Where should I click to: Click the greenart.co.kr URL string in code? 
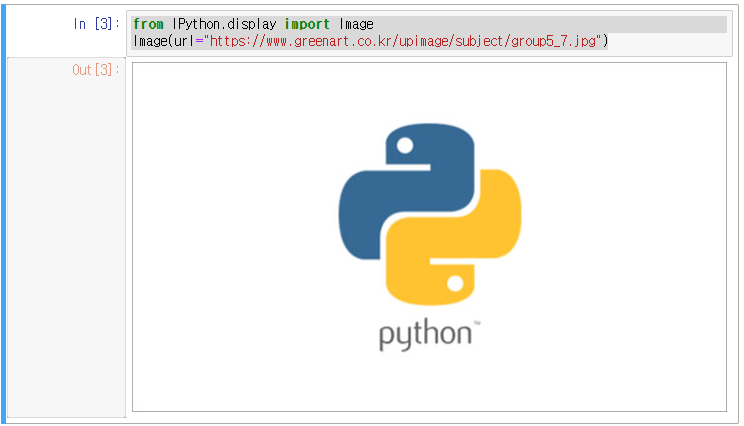pyautogui.click(x=402, y=41)
